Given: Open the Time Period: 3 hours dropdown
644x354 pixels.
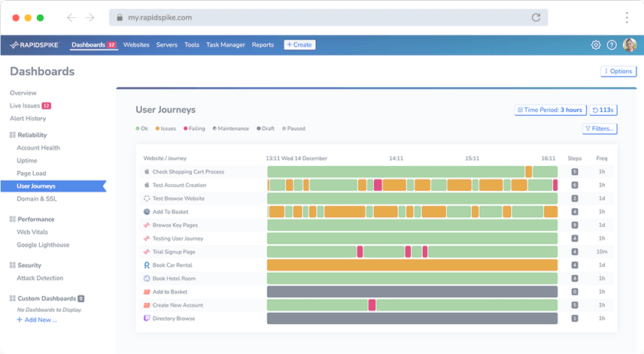Looking at the screenshot, I should point(550,110).
